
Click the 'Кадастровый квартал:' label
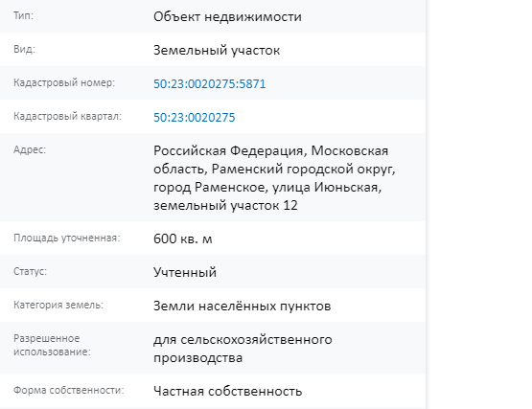pyautogui.click(x=67, y=116)
